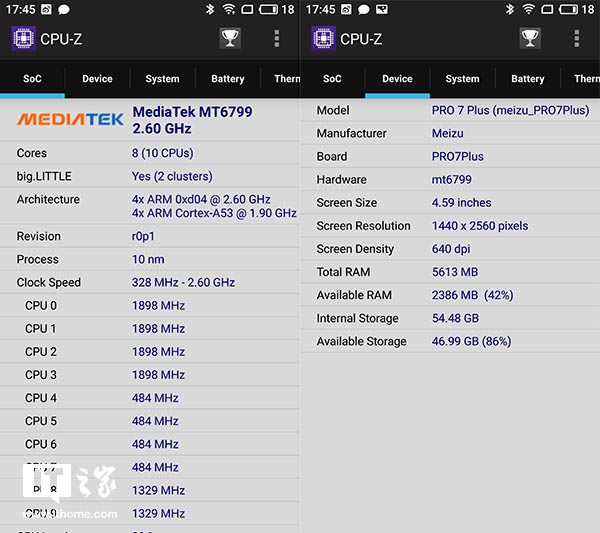This screenshot has height=533, width=600.
Task: Tap battery indicator in right status bar
Action: tap(568, 9)
